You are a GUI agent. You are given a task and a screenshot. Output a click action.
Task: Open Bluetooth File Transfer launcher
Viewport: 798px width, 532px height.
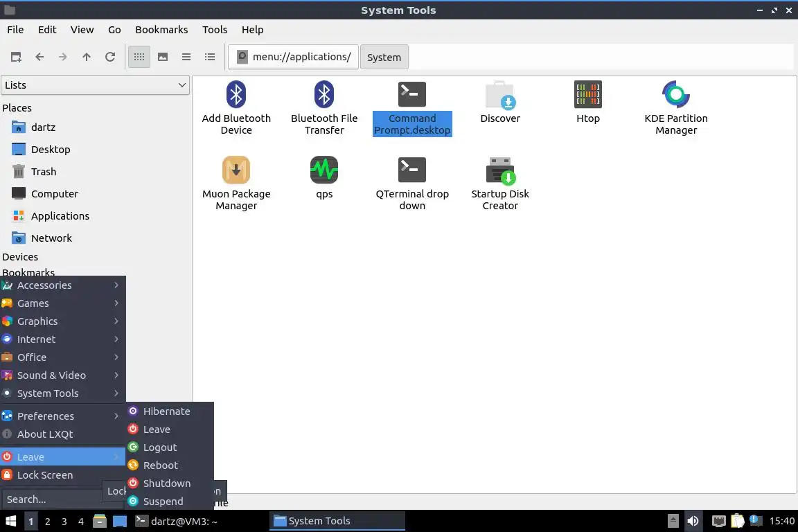click(x=324, y=108)
